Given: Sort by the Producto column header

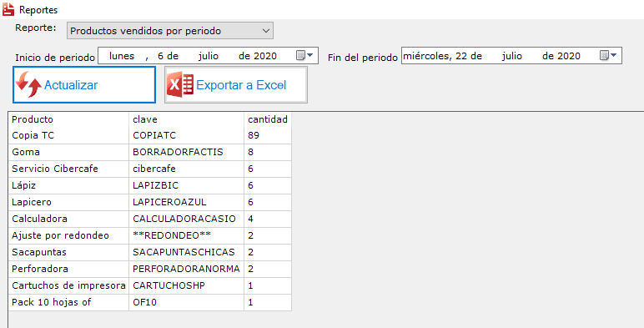Looking at the screenshot, I should tap(68, 119).
